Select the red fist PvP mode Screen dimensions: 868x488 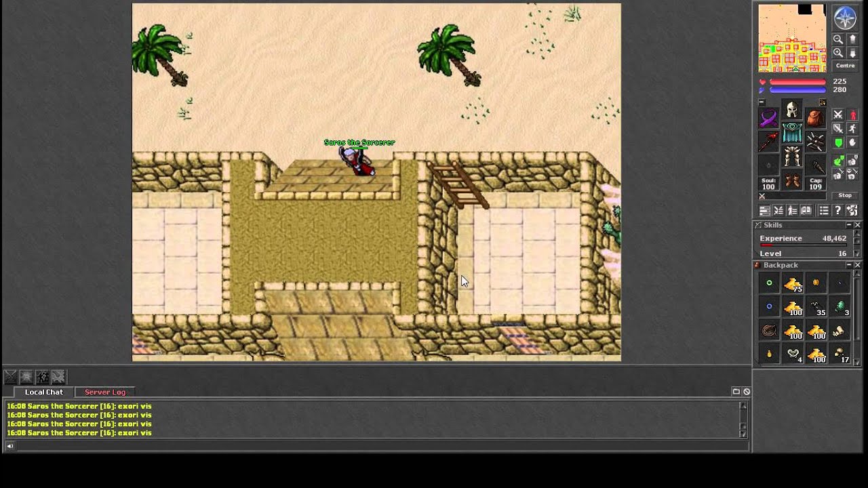pyautogui.click(x=852, y=174)
